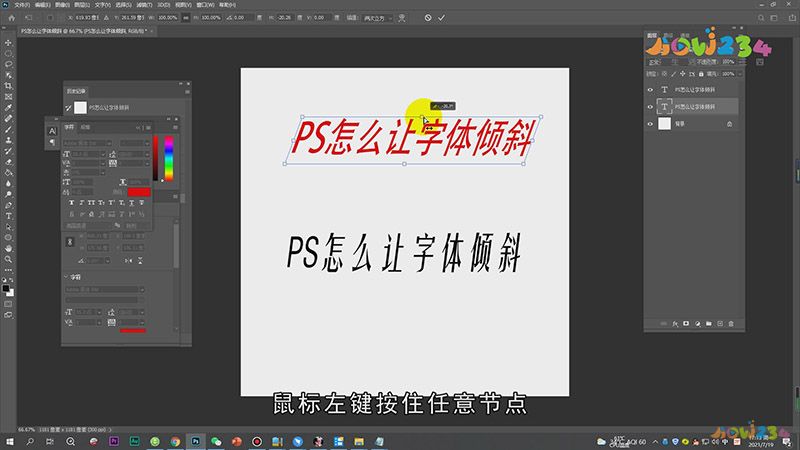Viewport: 800px width, 450px height.
Task: Click the search icon at top right
Action: coord(761,18)
